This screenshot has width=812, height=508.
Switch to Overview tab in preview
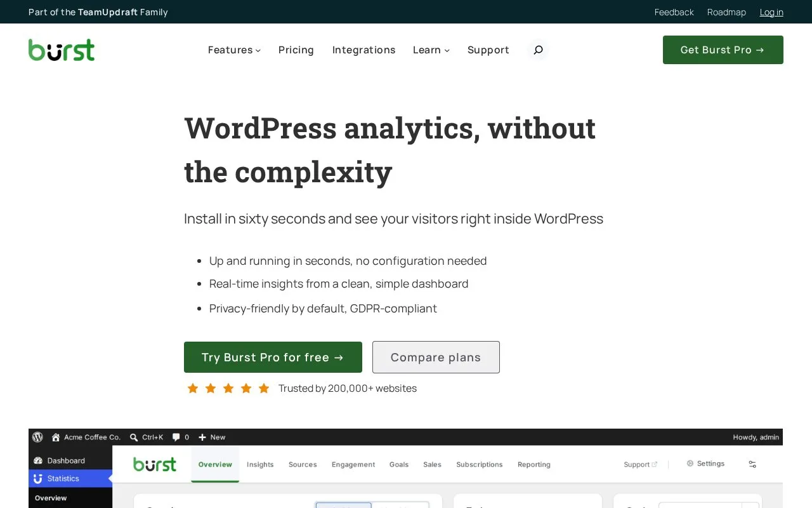click(215, 464)
